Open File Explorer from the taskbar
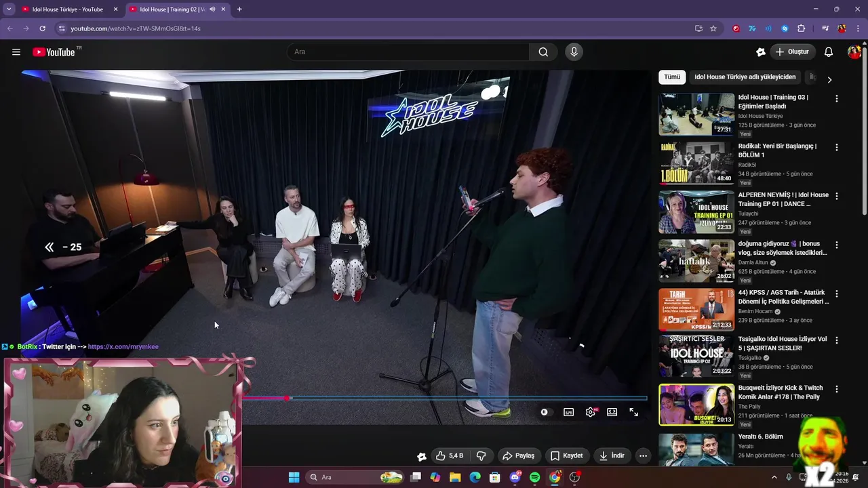 455,477
